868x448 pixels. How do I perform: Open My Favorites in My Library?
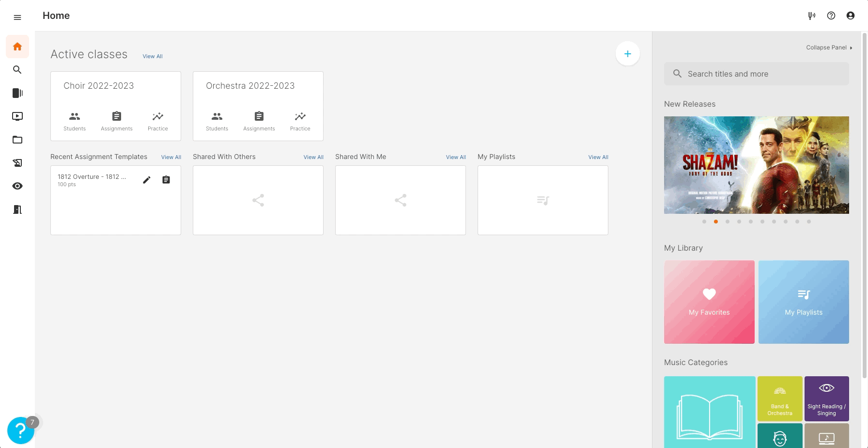709,302
